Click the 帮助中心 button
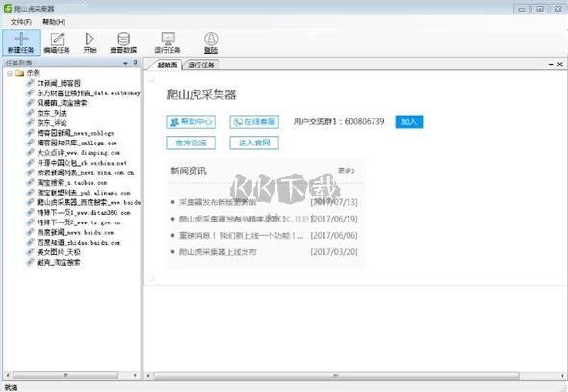 point(191,121)
